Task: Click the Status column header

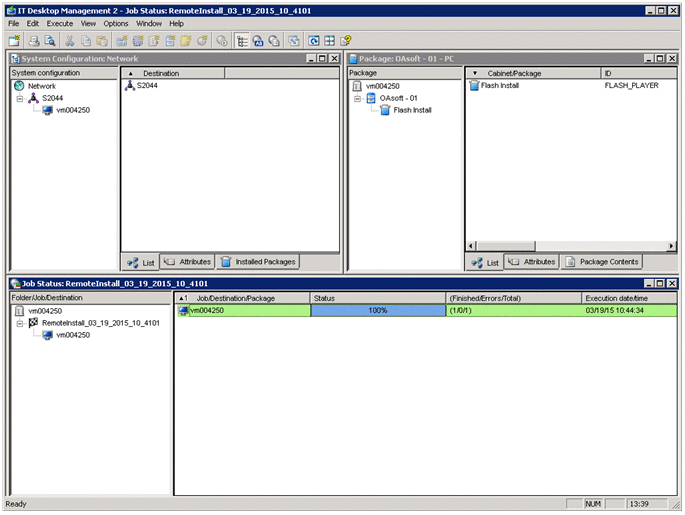Action: tap(378, 298)
